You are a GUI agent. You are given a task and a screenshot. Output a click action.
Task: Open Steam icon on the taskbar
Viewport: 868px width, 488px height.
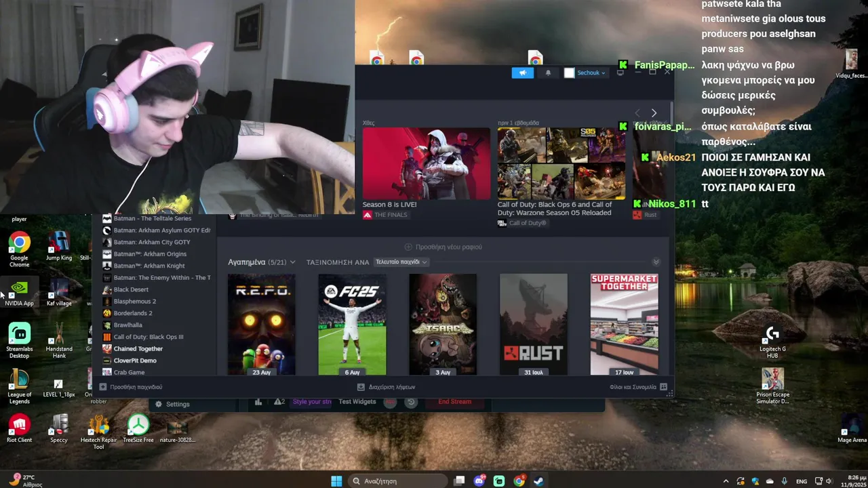(538, 481)
